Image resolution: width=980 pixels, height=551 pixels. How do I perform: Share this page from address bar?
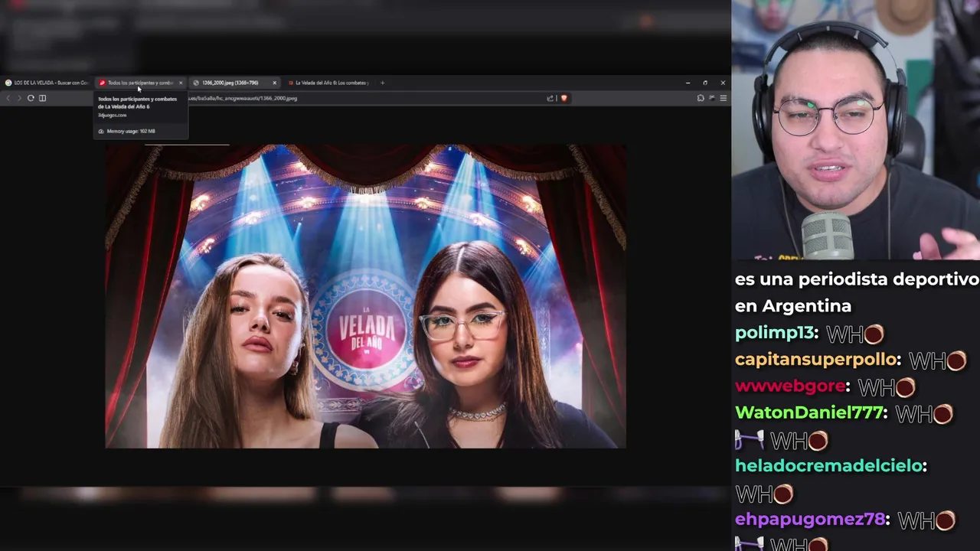click(550, 98)
